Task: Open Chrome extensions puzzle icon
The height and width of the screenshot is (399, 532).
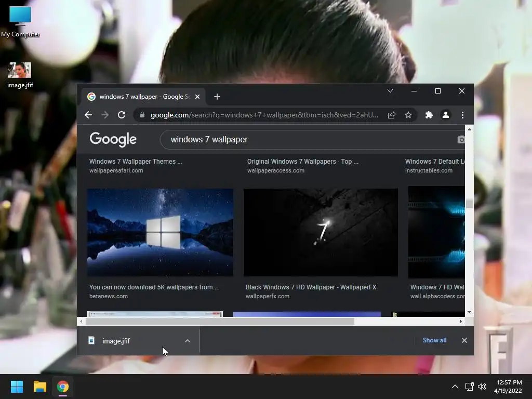Action: coord(429,115)
